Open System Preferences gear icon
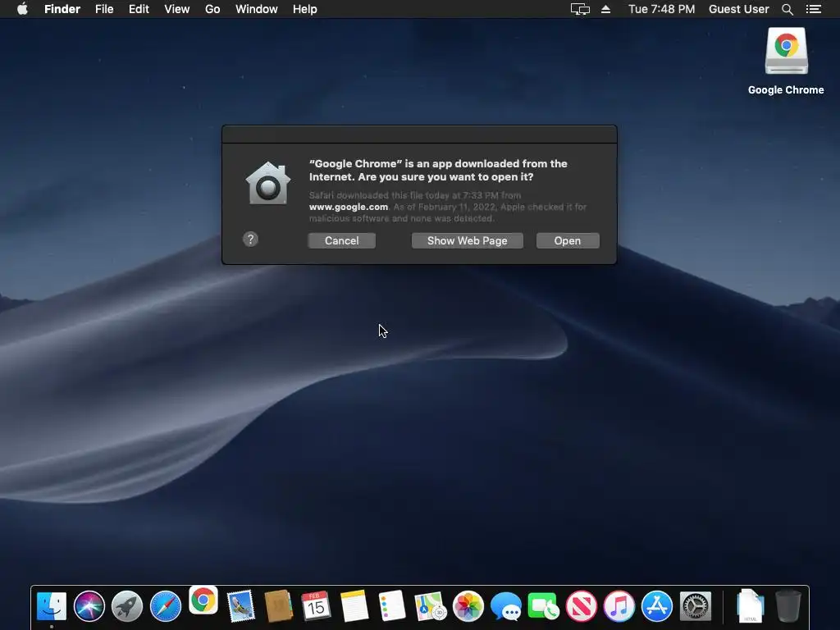The width and height of the screenshot is (840, 630). tap(696, 606)
